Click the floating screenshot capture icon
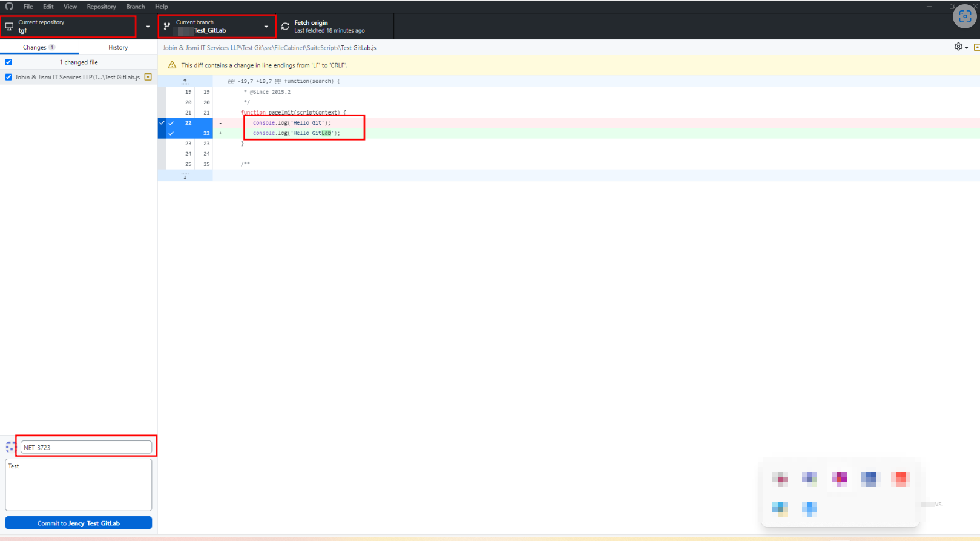 point(964,16)
